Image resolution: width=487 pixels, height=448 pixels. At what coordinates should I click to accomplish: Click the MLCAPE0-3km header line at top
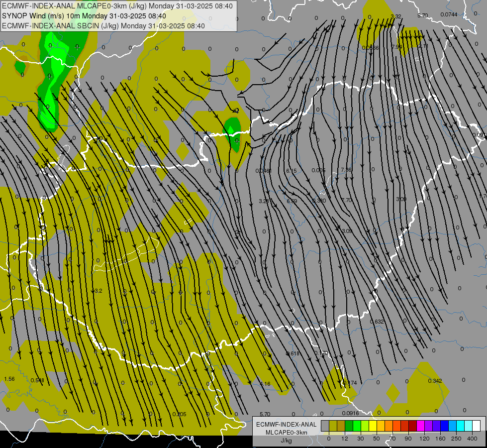pyautogui.click(x=117, y=6)
